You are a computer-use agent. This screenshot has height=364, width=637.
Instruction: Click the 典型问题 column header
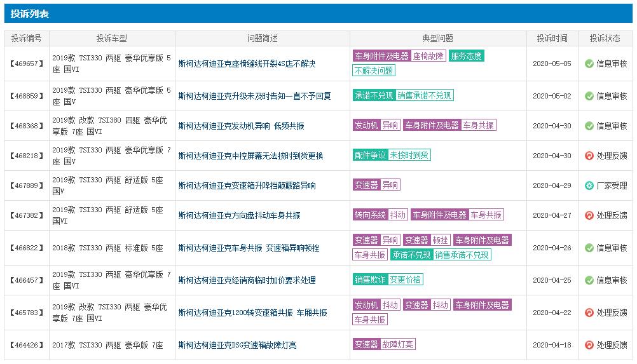pyautogui.click(x=438, y=39)
